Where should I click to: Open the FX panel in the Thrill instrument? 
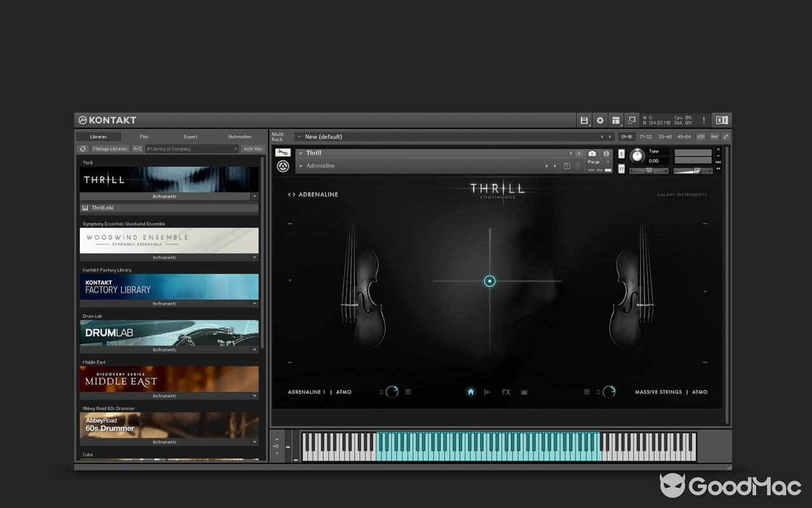coord(506,392)
